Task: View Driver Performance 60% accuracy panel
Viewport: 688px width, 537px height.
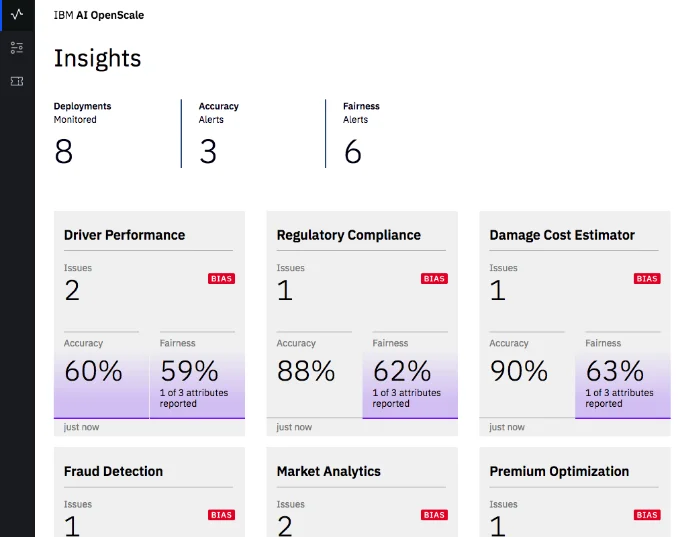Action: (x=101, y=375)
